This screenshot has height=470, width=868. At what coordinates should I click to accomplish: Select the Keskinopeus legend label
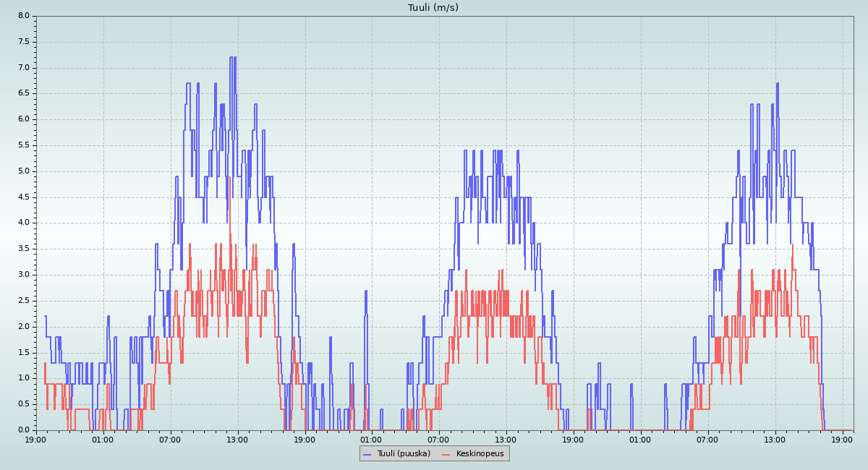pyautogui.click(x=480, y=454)
